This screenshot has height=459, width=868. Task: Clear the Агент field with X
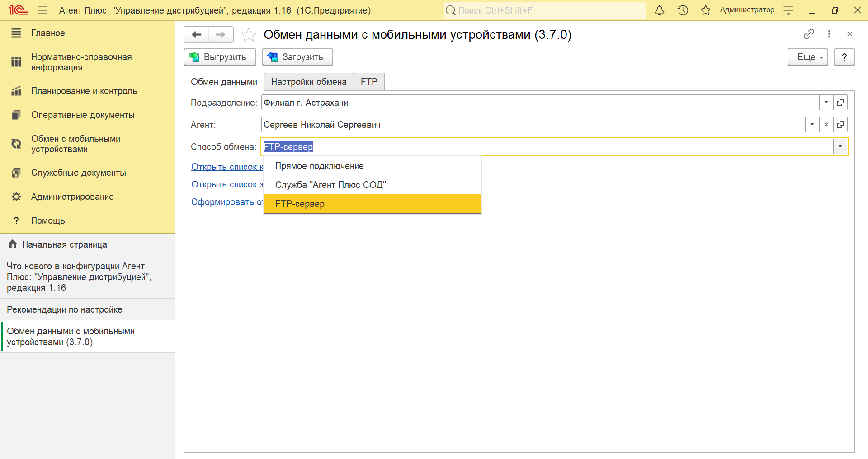pyautogui.click(x=826, y=125)
